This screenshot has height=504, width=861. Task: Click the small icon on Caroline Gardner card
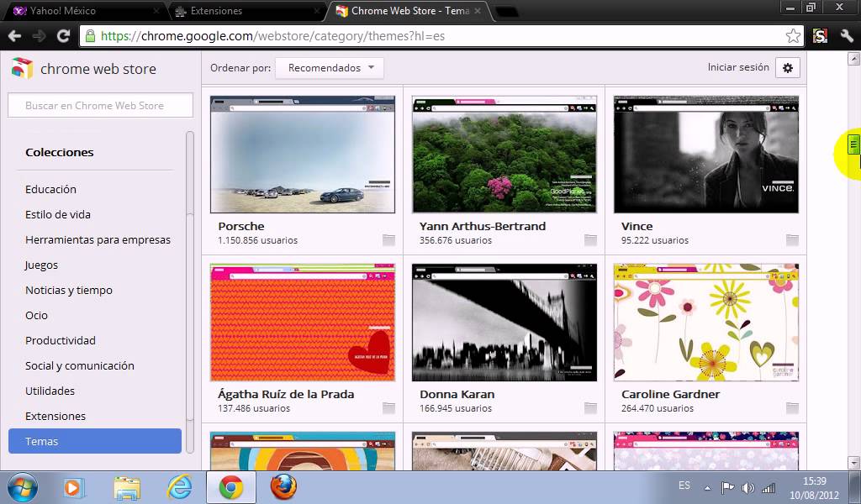792,407
